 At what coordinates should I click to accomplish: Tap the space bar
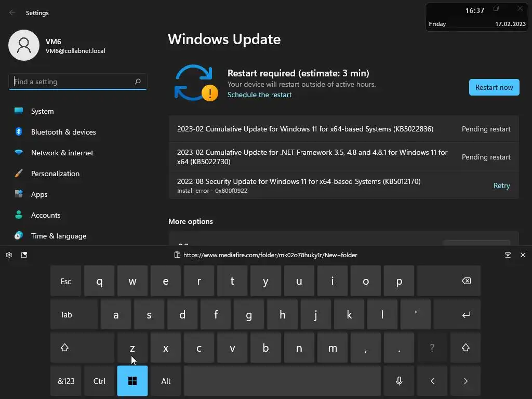click(x=282, y=381)
